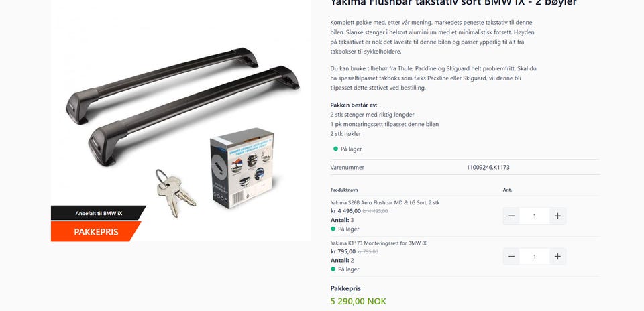Click the Varenummer value 11009246.K1173
The image size is (644, 311).
coord(488,168)
